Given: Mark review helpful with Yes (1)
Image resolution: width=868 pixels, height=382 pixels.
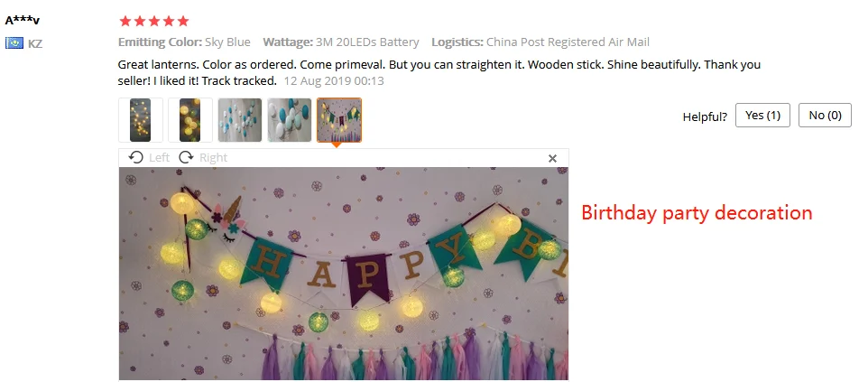Looking at the screenshot, I should coord(762,116).
